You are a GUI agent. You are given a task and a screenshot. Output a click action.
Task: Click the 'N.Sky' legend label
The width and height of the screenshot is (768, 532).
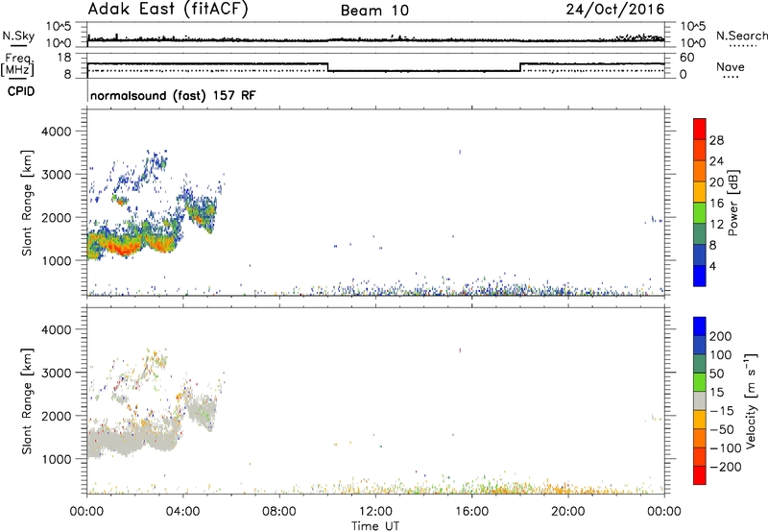(18, 36)
